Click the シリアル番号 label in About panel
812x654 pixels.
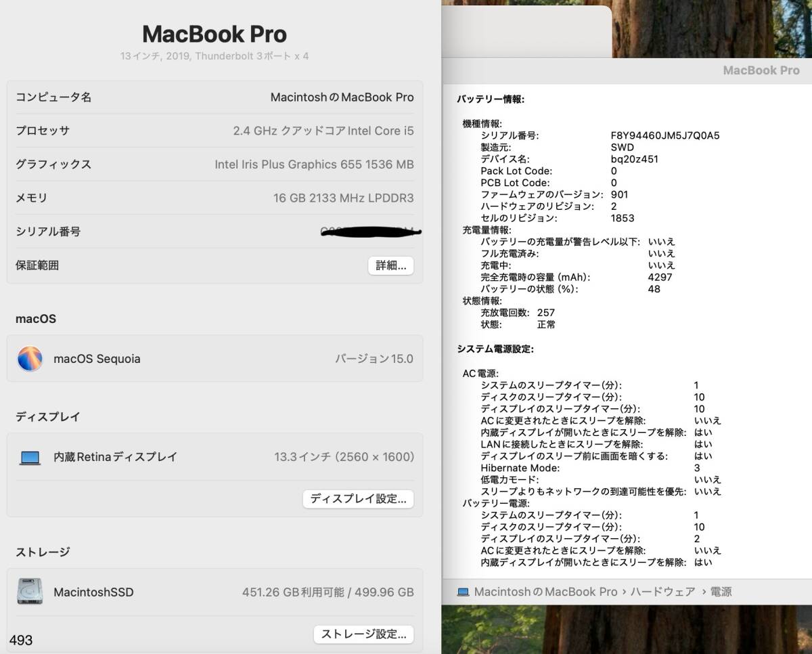click(48, 232)
